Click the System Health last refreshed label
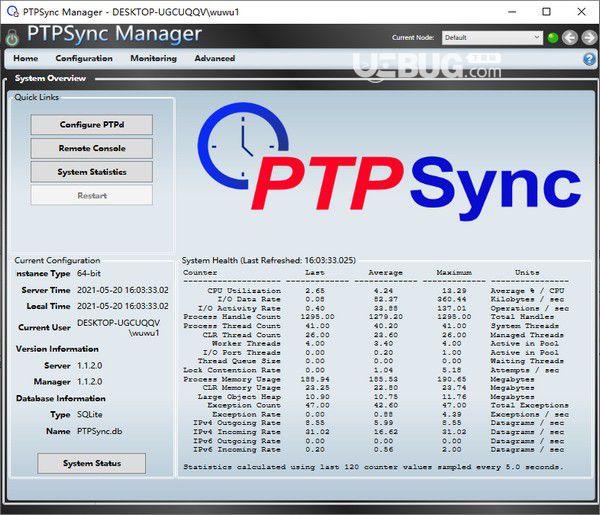This screenshot has width=600, height=515. (269, 260)
